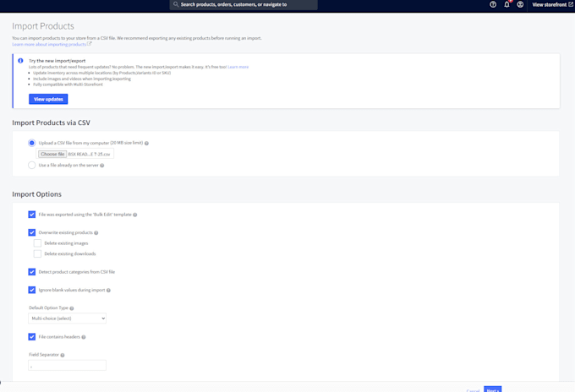This screenshot has width=575, height=392.
Task: Click 'Learn more' link in new import/export banner
Action: coord(238,67)
